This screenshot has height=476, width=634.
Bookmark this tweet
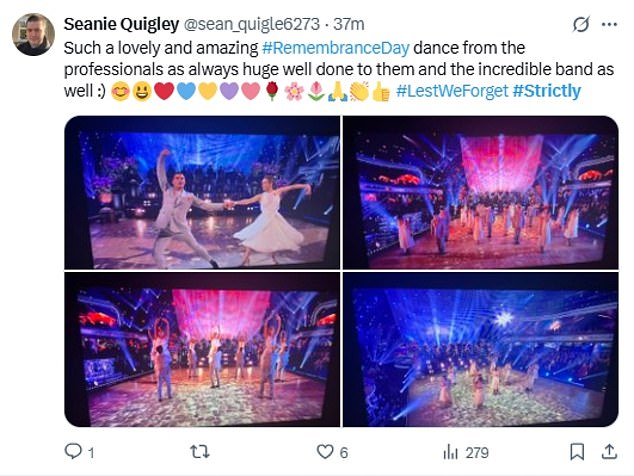click(577, 452)
